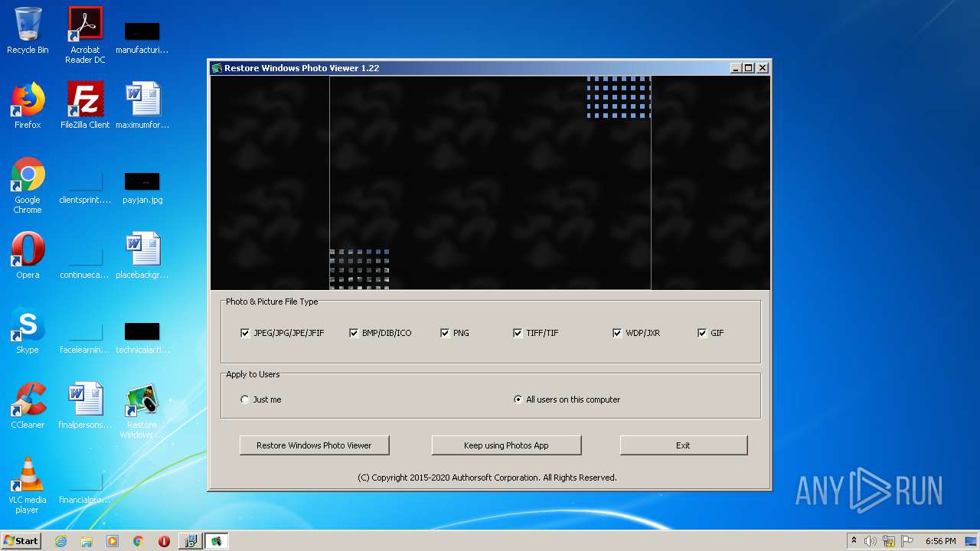Screen dimensions: 980x551
Task: Click the window title bar icon
Action: click(217, 68)
